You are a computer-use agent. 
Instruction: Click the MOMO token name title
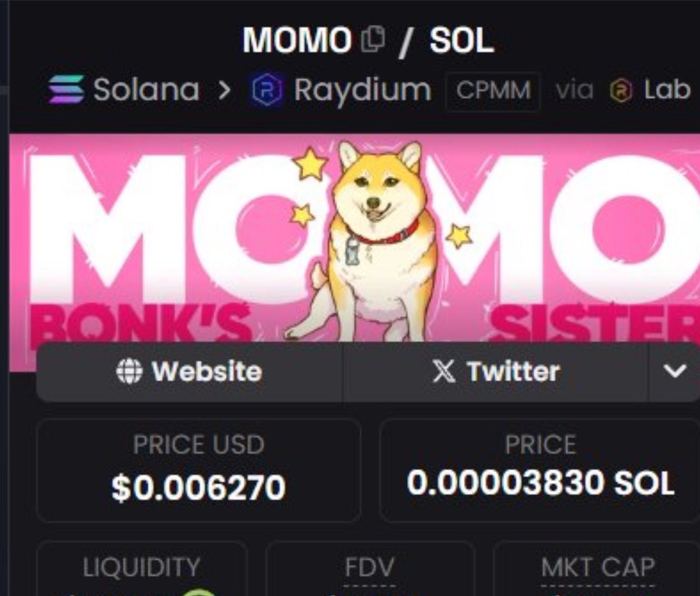[297, 40]
